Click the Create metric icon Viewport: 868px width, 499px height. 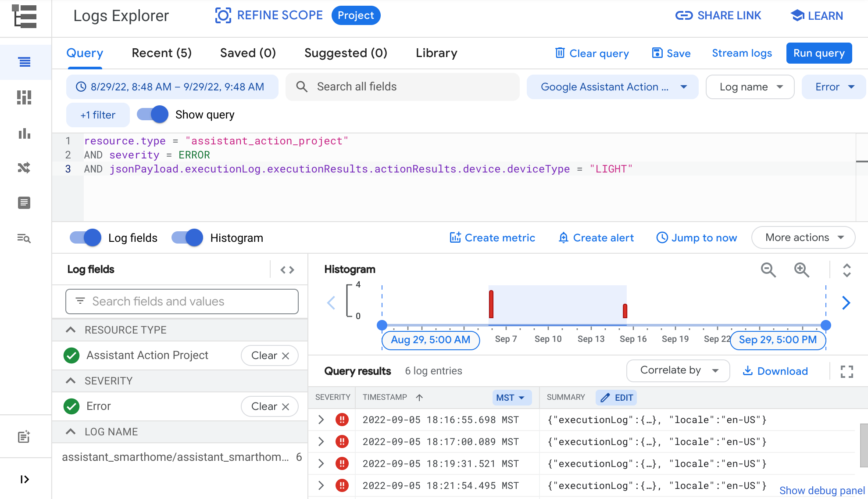454,238
